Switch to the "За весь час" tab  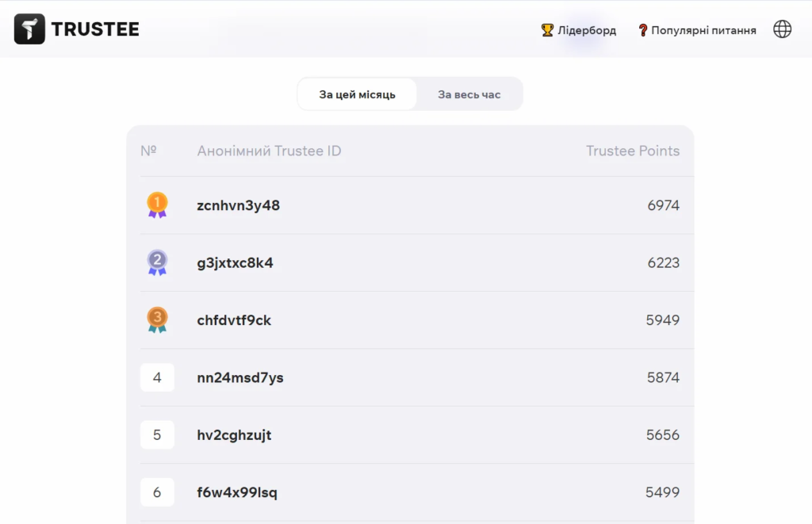pos(469,94)
